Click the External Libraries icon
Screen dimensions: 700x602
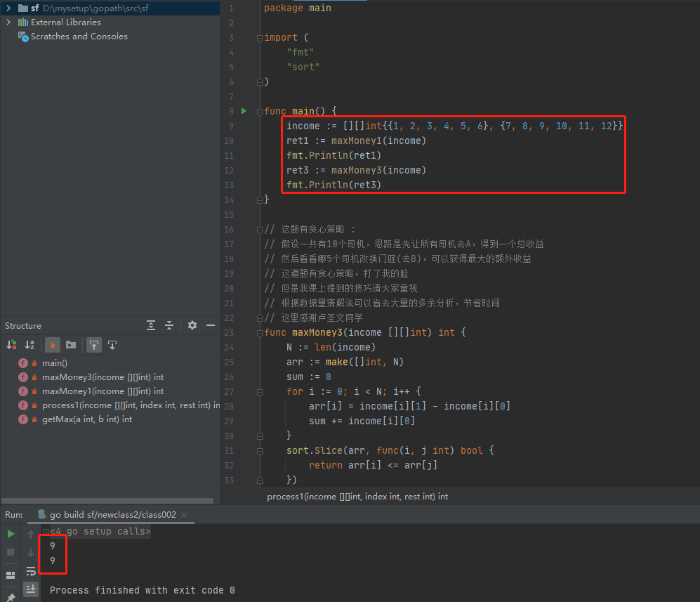[x=22, y=22]
